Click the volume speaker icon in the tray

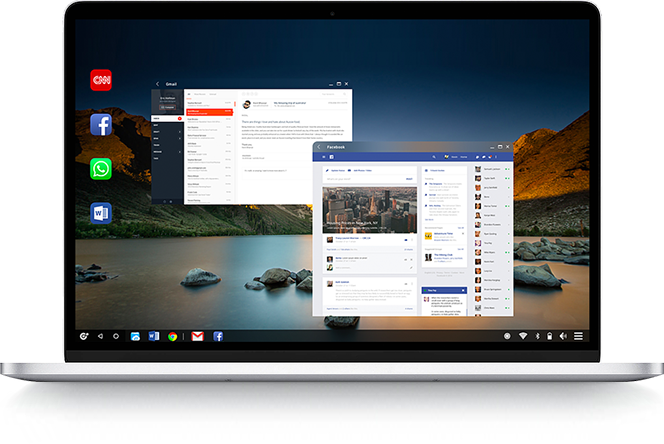click(563, 336)
